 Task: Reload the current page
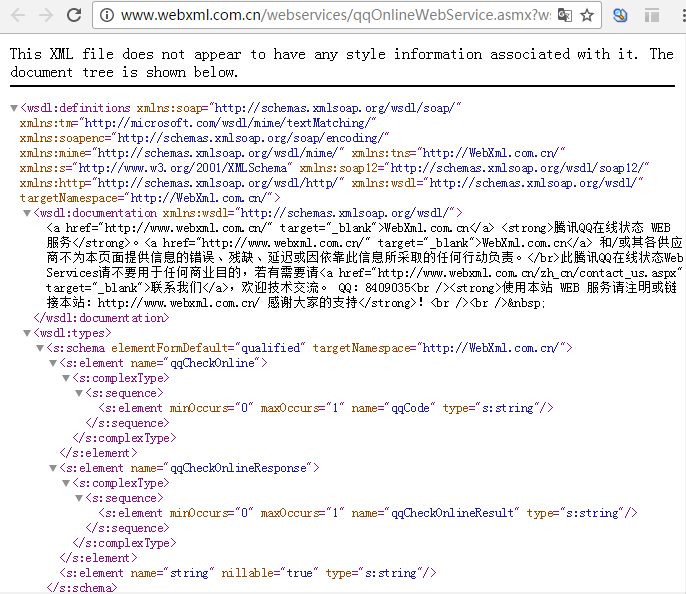click(74, 15)
